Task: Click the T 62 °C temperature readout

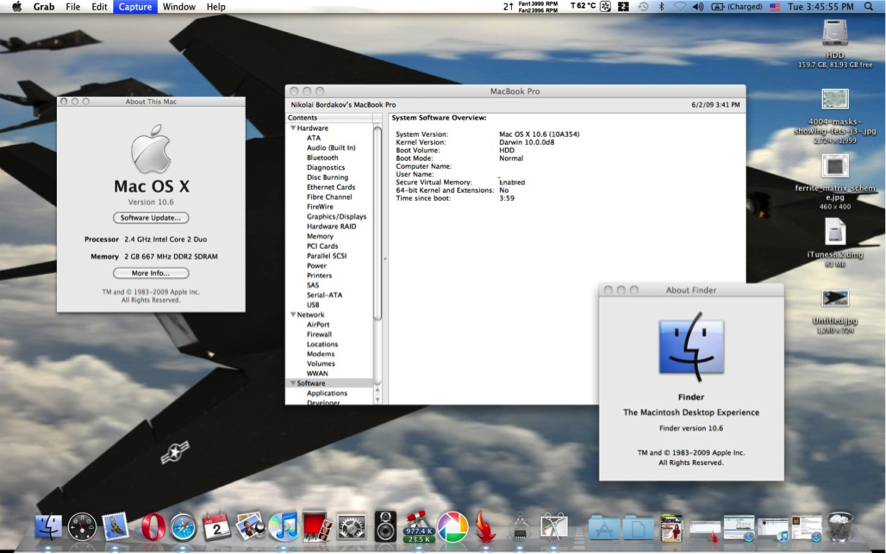Action: (x=583, y=6)
